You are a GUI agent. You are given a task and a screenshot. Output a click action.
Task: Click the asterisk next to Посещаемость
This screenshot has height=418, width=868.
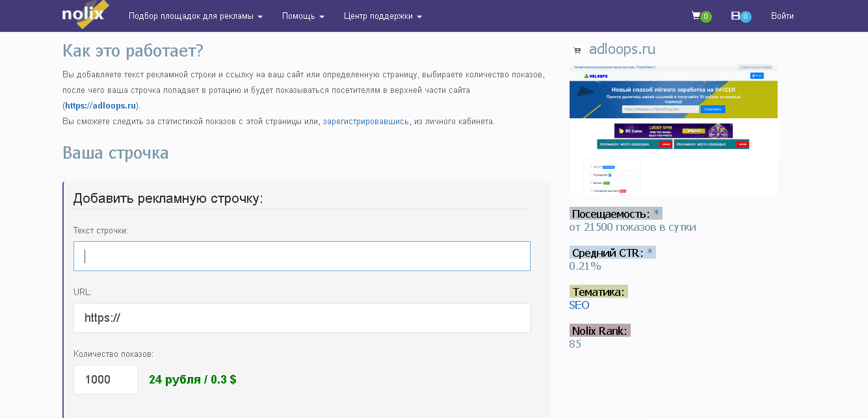[656, 213]
